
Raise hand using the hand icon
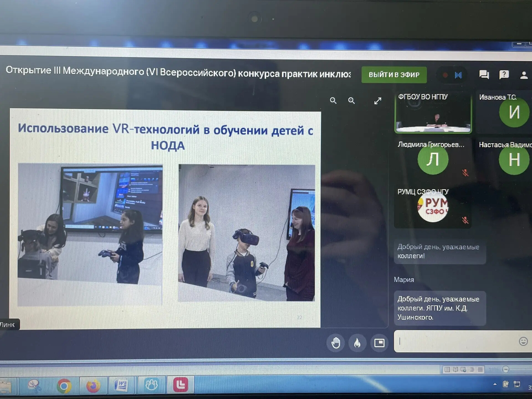click(x=336, y=343)
